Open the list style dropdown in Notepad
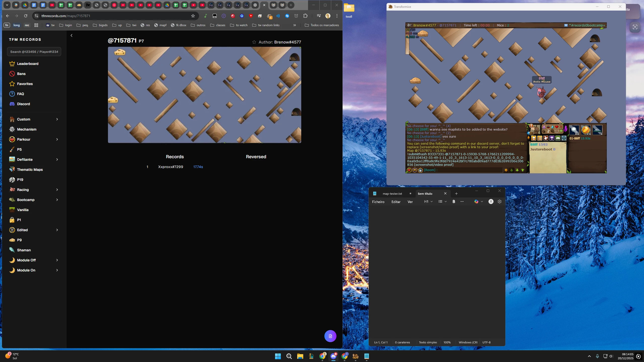644x362 pixels. [442, 202]
